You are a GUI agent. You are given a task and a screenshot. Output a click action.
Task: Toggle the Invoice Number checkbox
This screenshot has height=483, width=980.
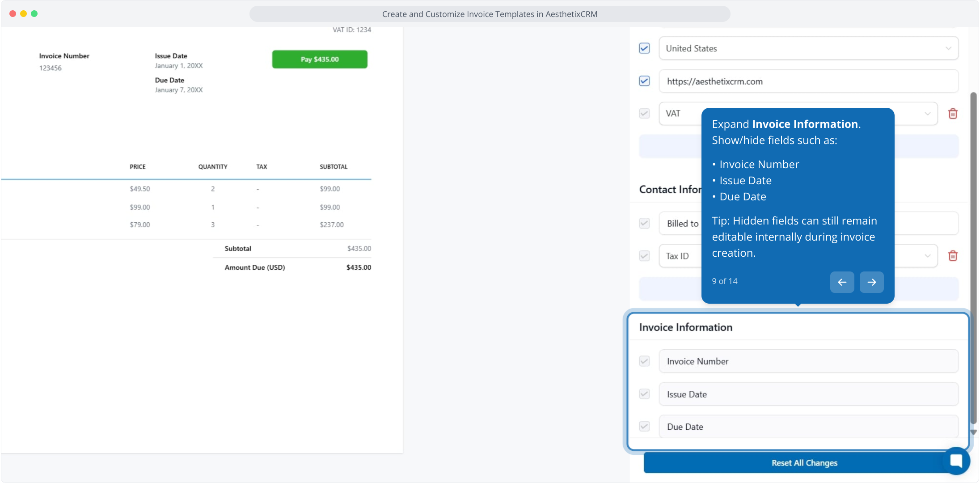point(644,361)
